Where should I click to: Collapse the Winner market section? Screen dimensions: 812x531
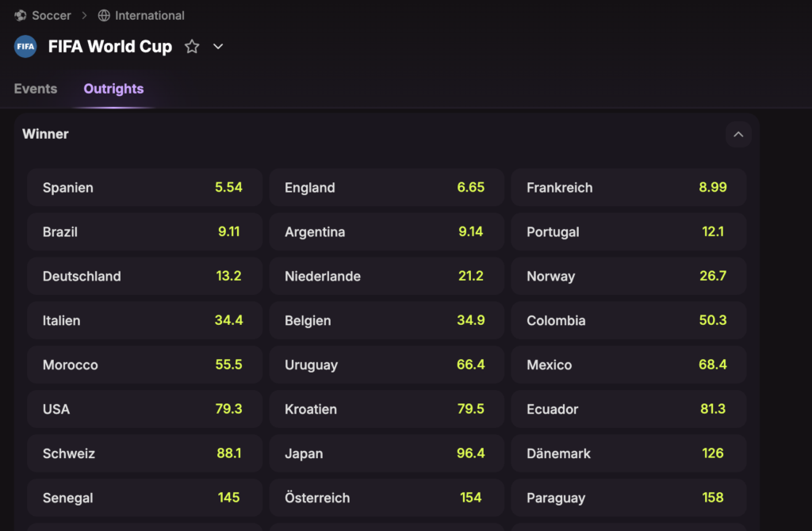tap(738, 135)
